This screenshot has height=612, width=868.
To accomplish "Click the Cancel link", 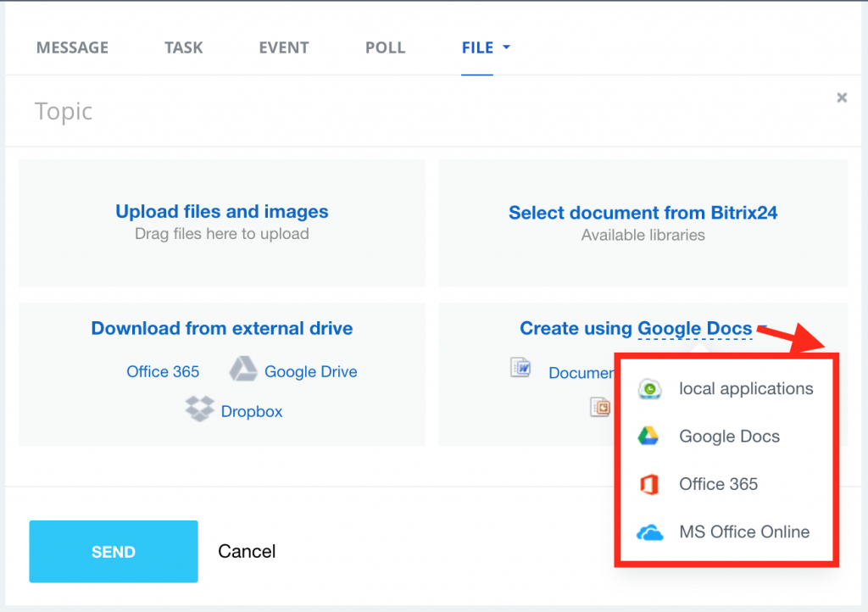I will point(247,551).
